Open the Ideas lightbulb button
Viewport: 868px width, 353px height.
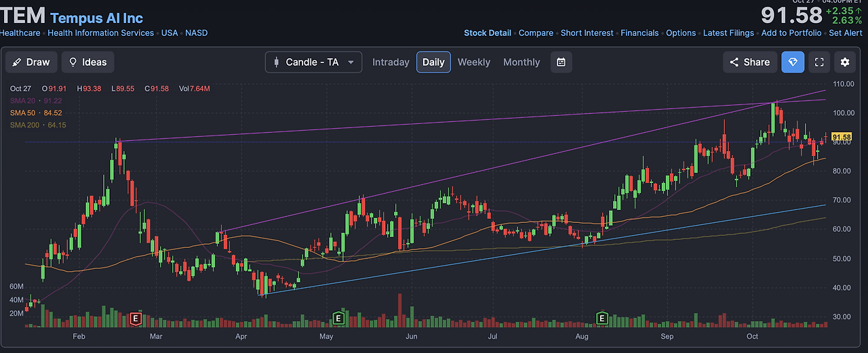(88, 62)
